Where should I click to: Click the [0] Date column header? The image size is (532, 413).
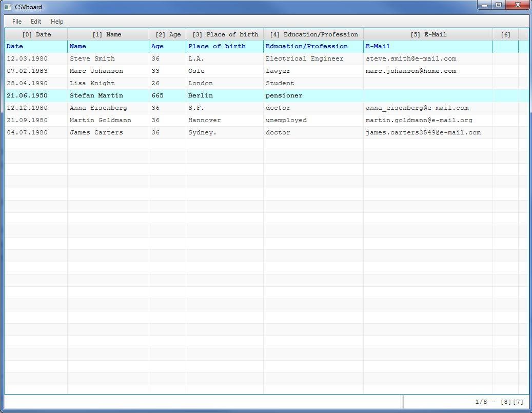click(x=36, y=34)
